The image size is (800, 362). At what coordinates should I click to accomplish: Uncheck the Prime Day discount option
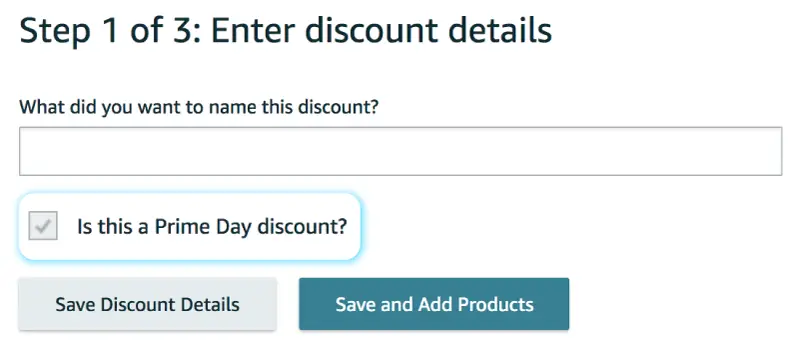43,226
